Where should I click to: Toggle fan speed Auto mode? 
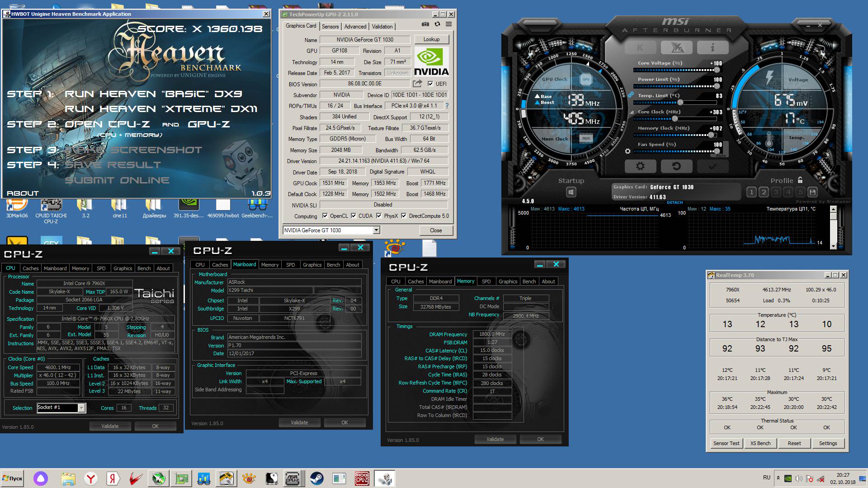721,155
